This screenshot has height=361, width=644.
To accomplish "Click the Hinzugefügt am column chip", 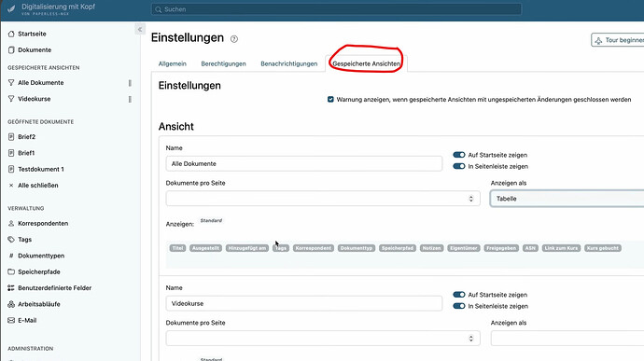I will tap(247, 248).
